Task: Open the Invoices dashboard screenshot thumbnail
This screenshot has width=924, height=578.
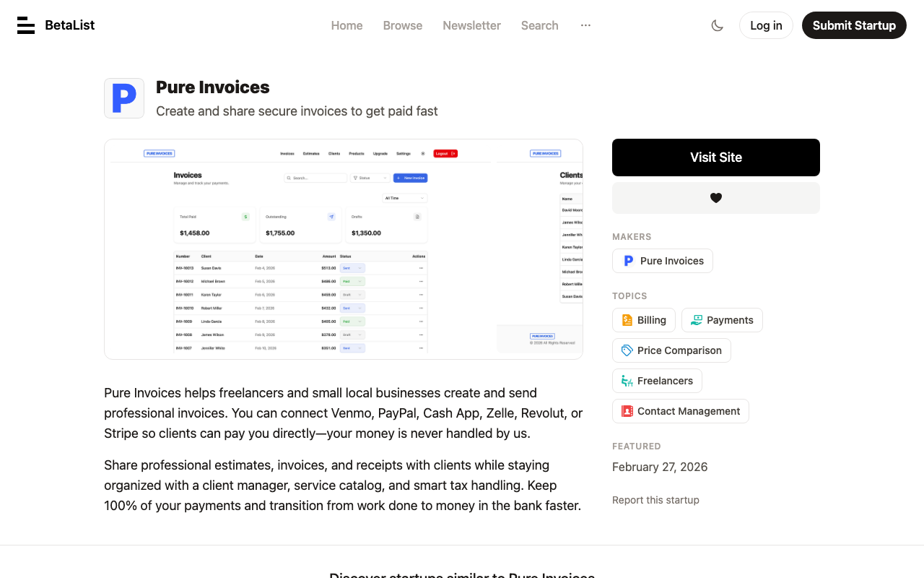Action: click(x=300, y=249)
